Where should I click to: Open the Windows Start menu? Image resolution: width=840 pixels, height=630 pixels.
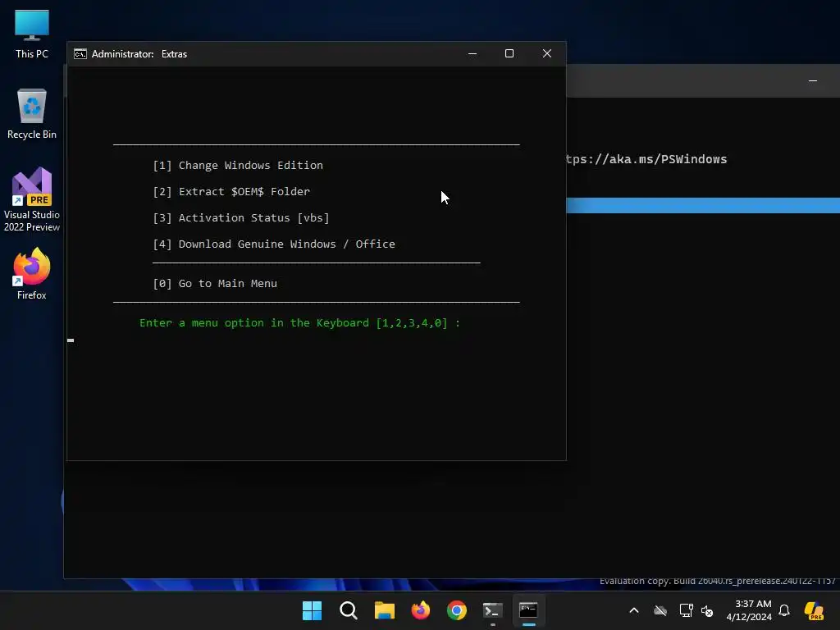click(312, 610)
